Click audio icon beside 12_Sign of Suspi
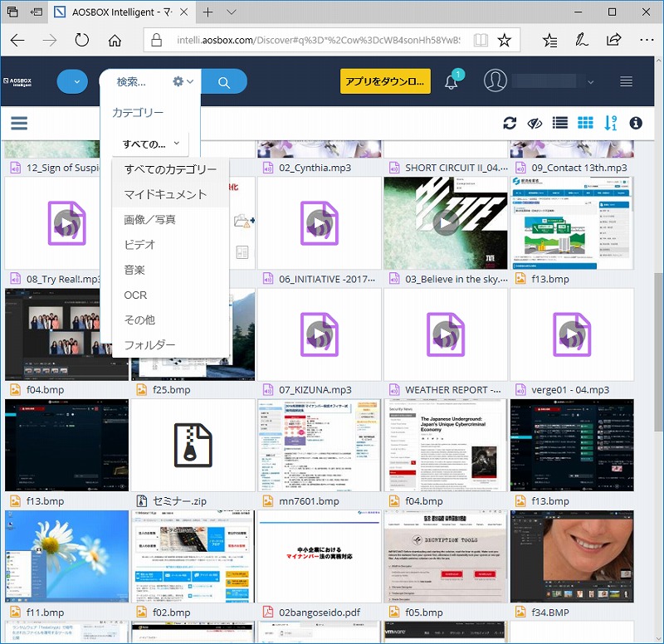The height and width of the screenshot is (644, 664). pyautogui.click(x=15, y=168)
